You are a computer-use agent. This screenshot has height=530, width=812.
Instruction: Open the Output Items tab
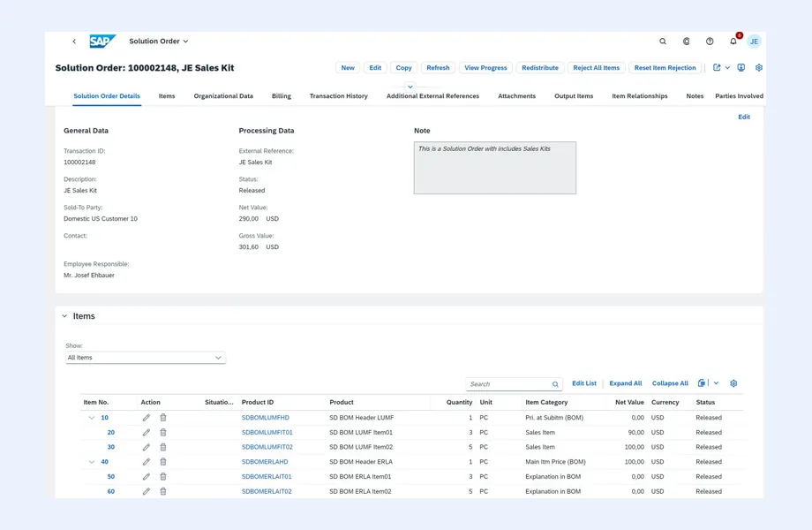click(x=574, y=96)
